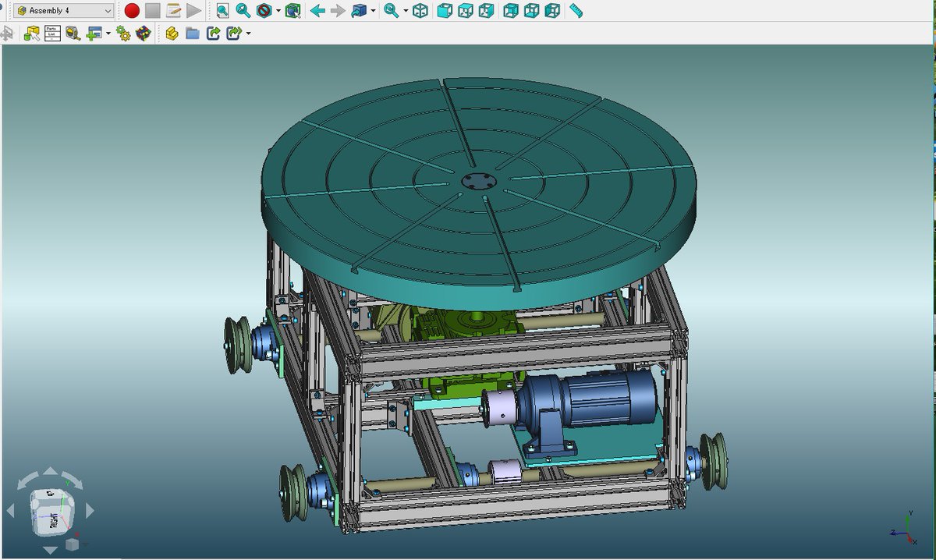Click the XYZ axis triad in the viewport corner
This screenshot has height=560, width=936.
pos(904,528)
